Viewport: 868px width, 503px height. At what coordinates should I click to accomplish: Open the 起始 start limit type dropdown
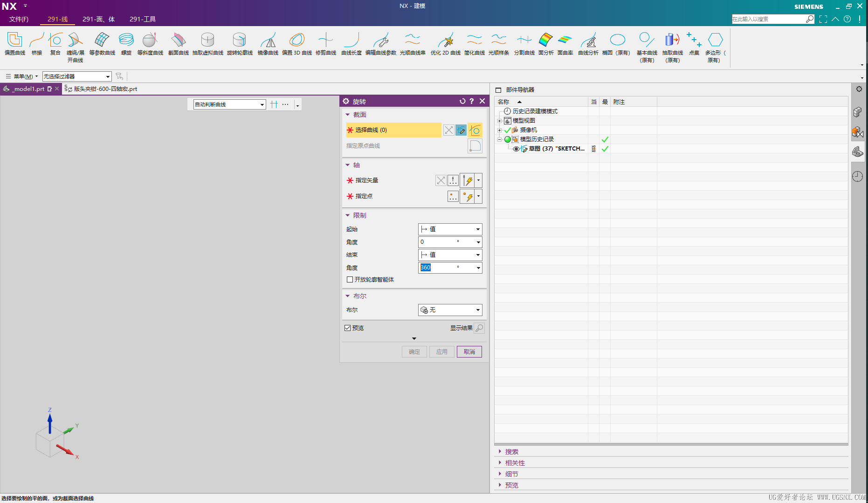(450, 229)
